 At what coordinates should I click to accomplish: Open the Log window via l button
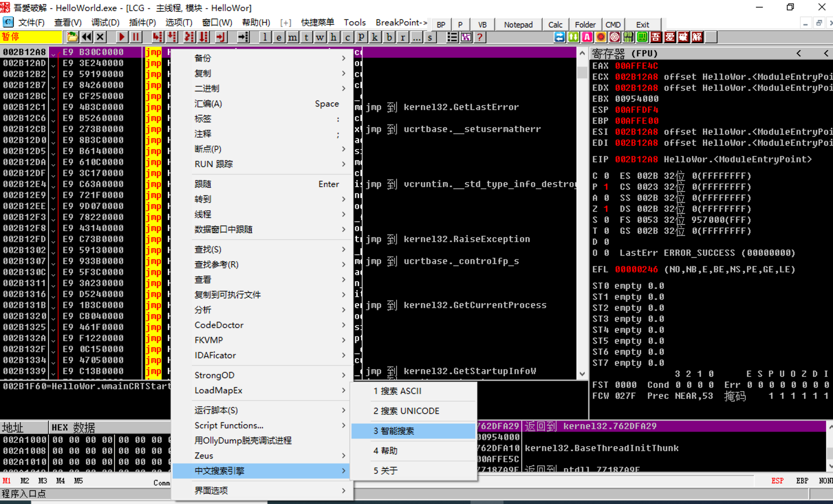pos(265,37)
